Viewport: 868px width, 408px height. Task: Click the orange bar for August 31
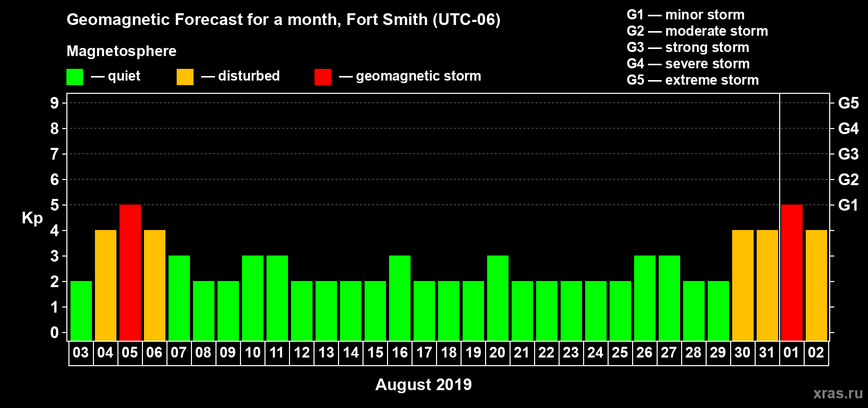767,286
